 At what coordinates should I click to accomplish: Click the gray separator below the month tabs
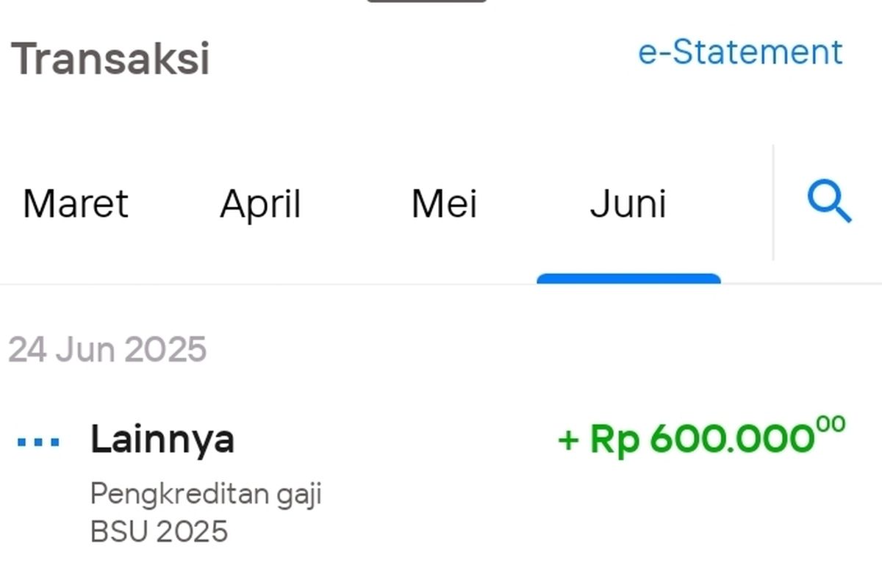pyautogui.click(x=294, y=281)
